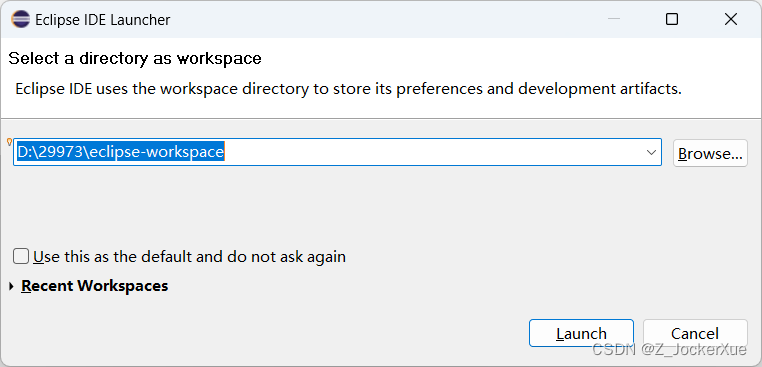Click the 'Select a directory as workspace' heading
762x367 pixels.
[x=135, y=58]
